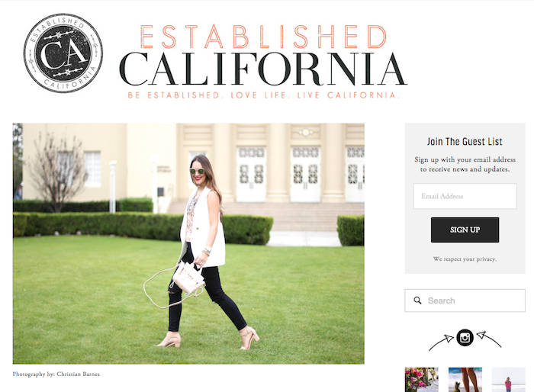This screenshot has width=534, height=392.
Task: Click the pink handbag in the photo
Action: tap(188, 278)
